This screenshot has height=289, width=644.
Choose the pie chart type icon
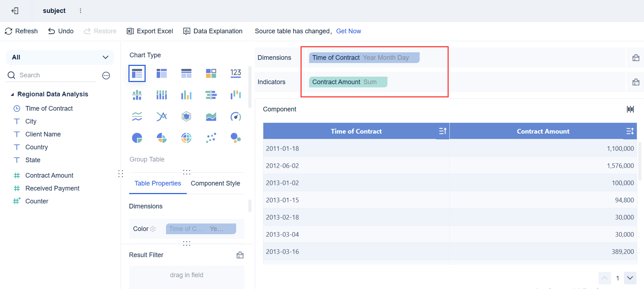pyautogui.click(x=137, y=138)
